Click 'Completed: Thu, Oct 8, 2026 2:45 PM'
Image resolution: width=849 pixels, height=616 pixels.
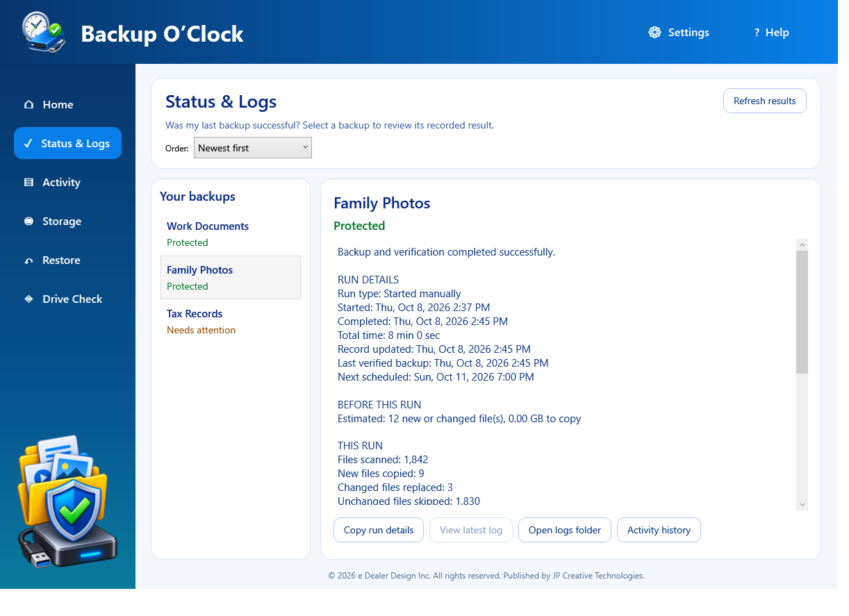coord(422,322)
